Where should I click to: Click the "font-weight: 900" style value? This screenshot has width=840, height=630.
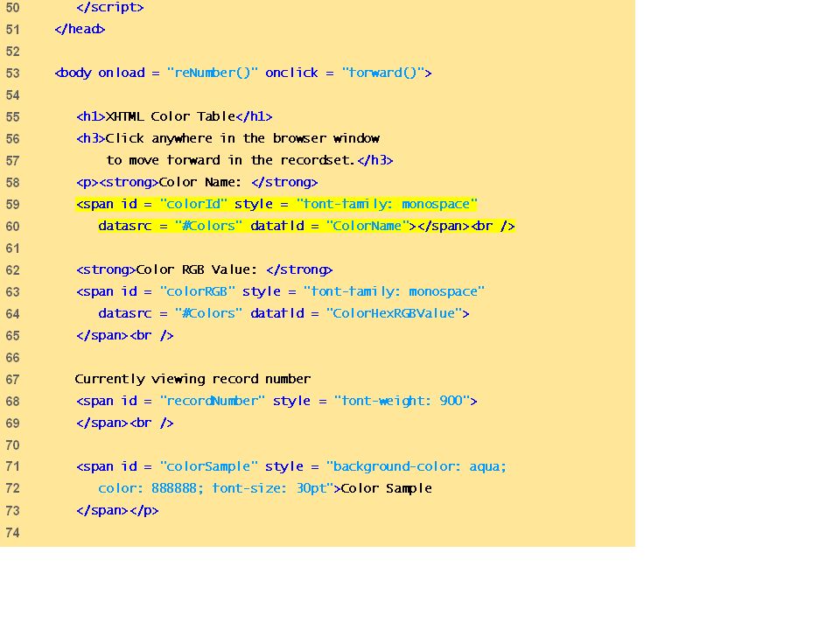[402, 401]
